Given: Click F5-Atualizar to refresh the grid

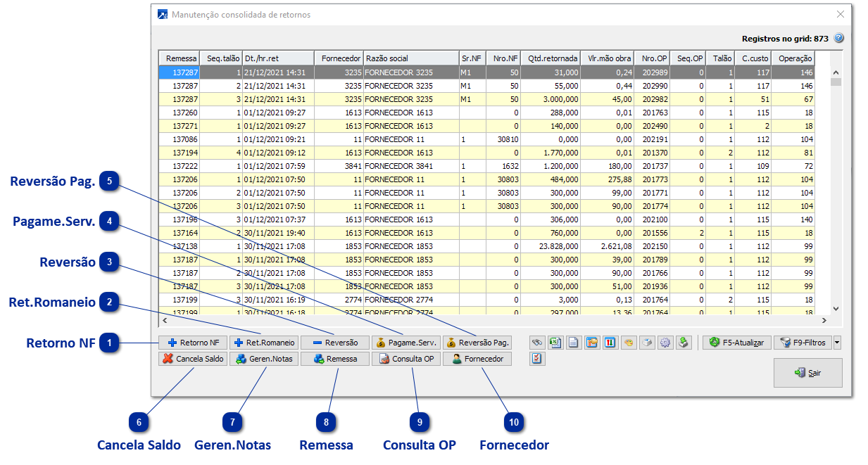Looking at the screenshot, I should click(736, 343).
